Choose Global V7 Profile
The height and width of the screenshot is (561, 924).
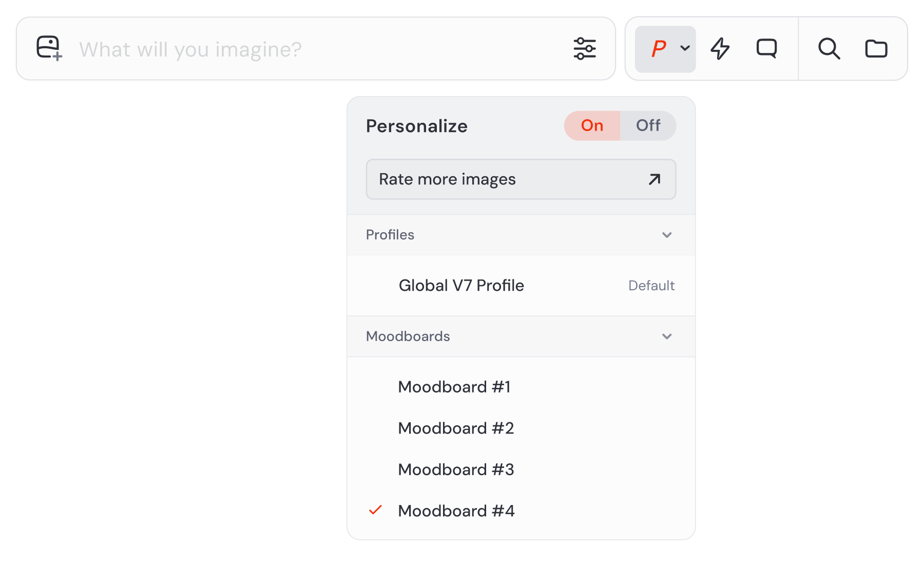click(x=461, y=286)
